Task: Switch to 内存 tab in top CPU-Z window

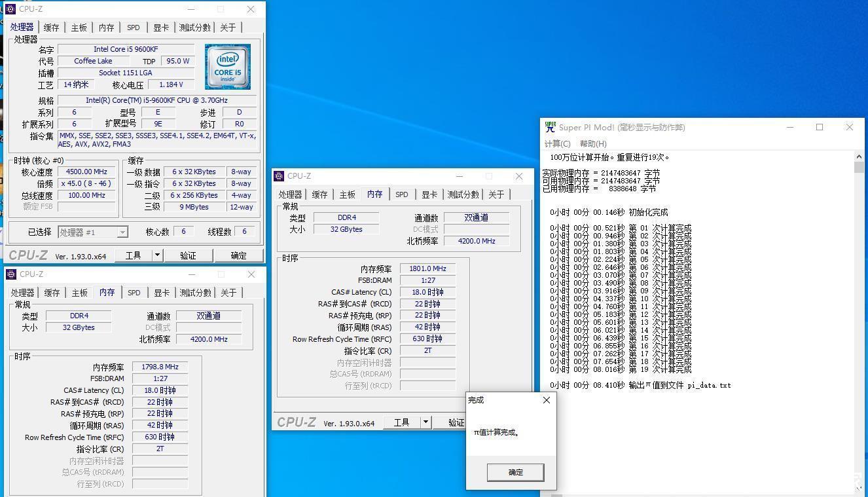Action: coord(106,28)
